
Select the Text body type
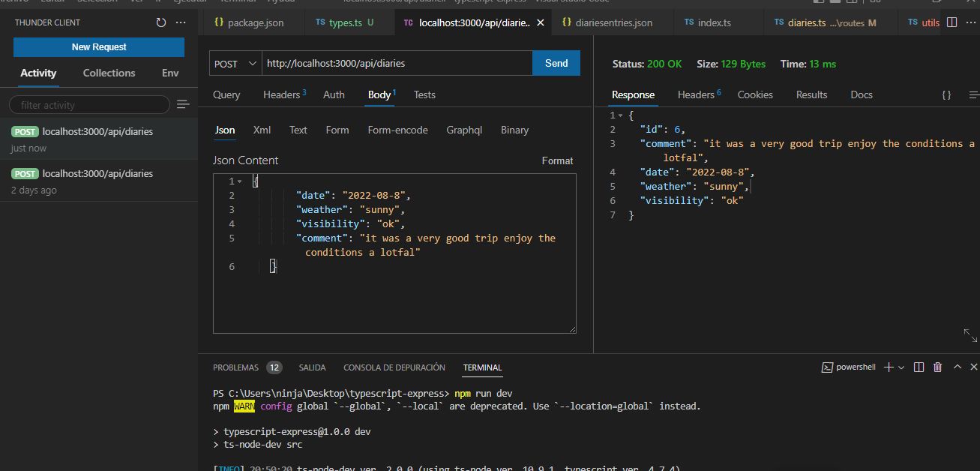pyautogui.click(x=298, y=130)
